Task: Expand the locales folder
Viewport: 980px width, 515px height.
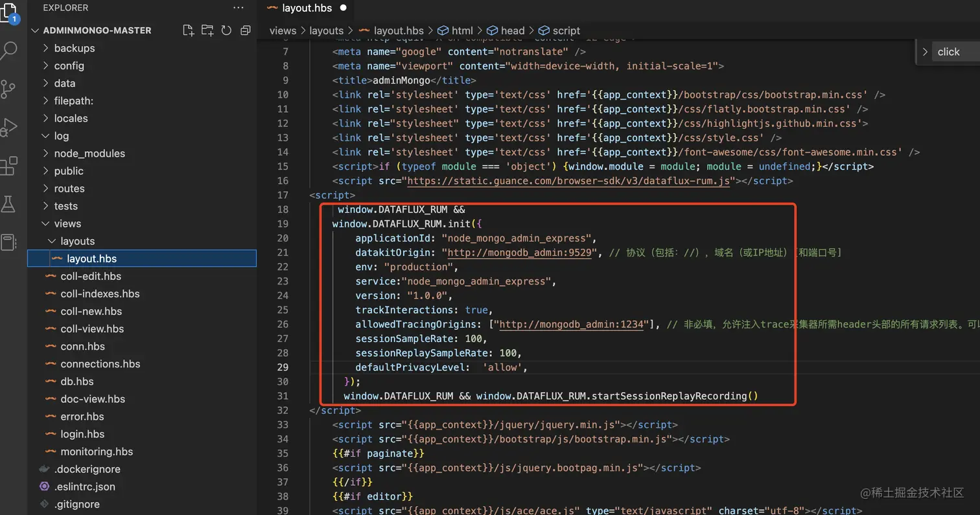Action: 142,118
